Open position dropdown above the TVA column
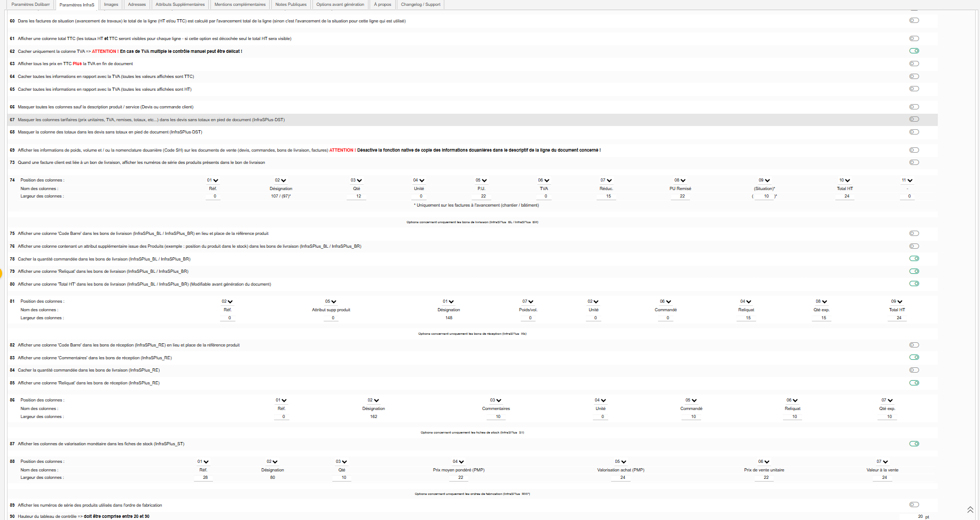 point(544,180)
